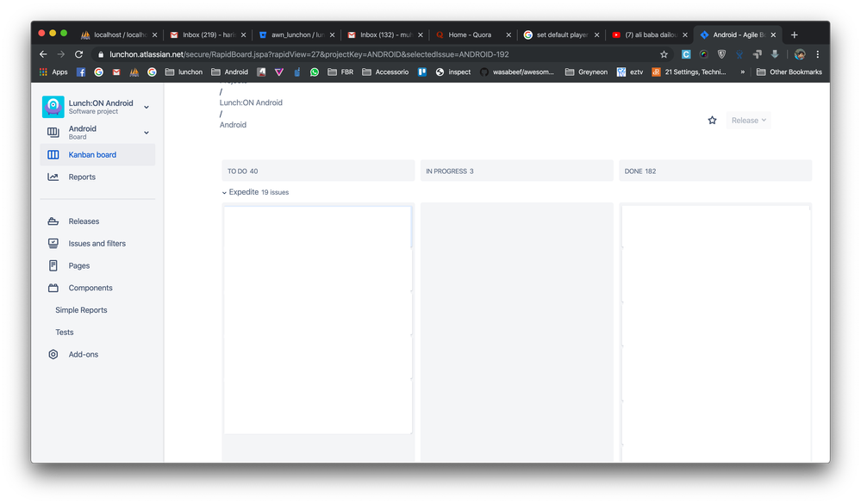This screenshot has width=861, height=504.
Task: Star this board as favorite
Action: (712, 121)
